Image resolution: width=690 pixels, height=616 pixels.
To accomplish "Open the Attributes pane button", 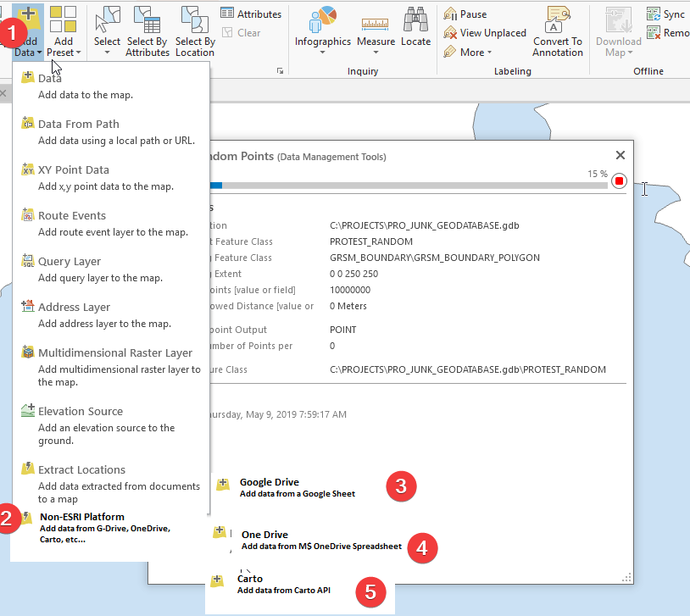I will [251, 14].
